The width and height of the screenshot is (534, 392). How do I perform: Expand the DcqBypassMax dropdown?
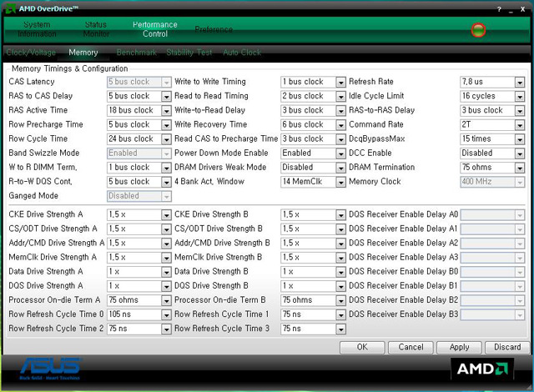(x=519, y=139)
